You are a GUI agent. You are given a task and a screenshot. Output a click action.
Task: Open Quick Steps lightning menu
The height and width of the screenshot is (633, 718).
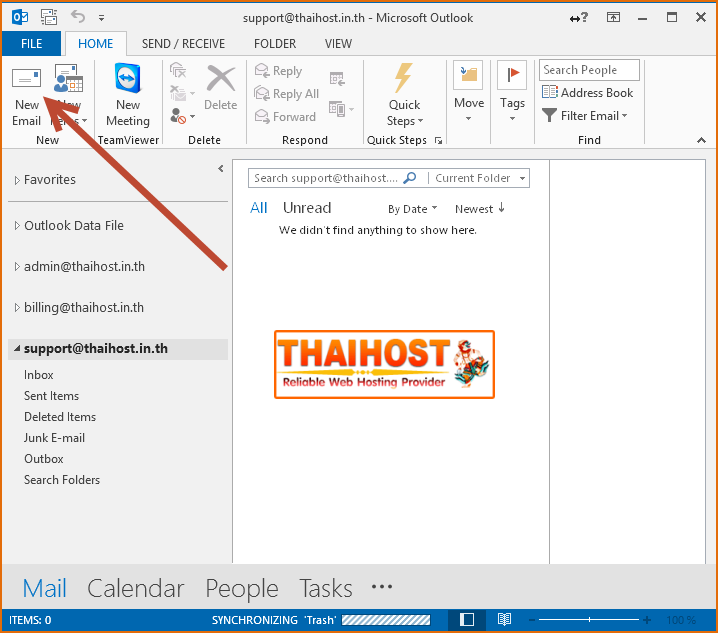404,95
